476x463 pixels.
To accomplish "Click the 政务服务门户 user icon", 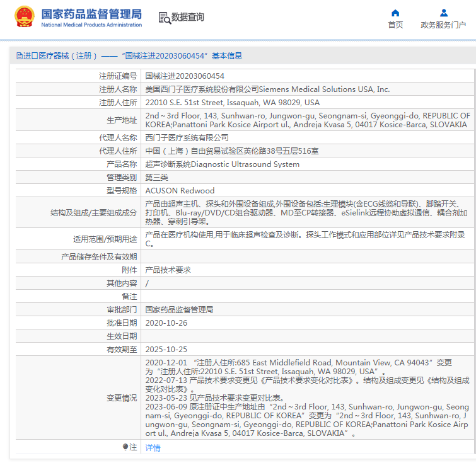I will pyautogui.click(x=443, y=13).
